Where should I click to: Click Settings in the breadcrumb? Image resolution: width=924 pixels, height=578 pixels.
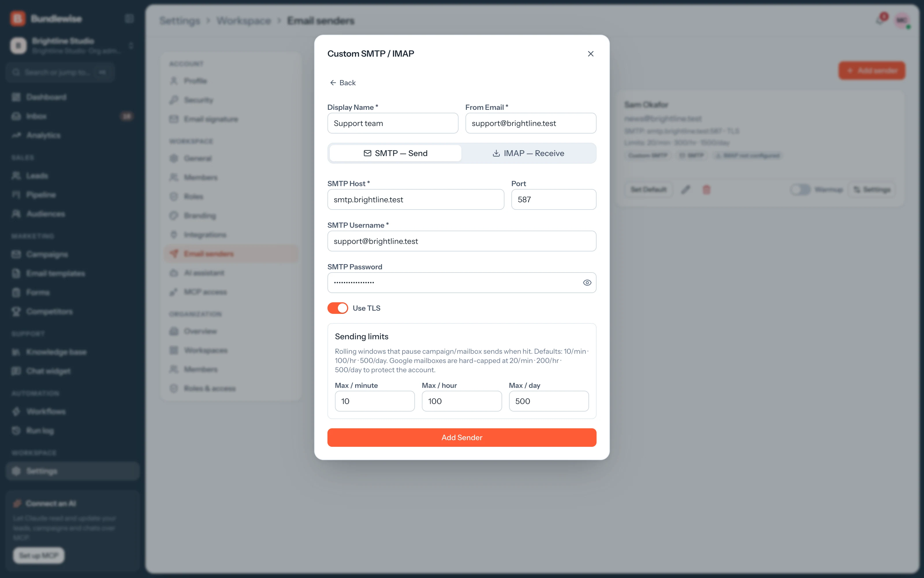pyautogui.click(x=179, y=21)
